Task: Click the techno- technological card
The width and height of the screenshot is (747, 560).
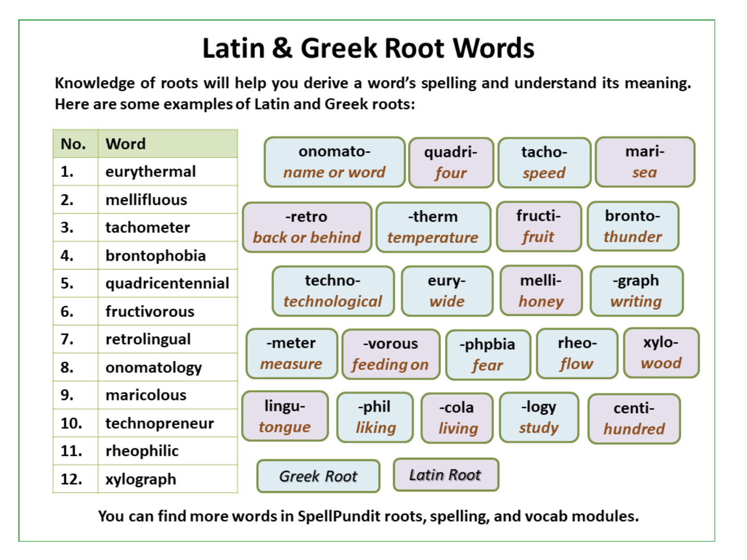Action: 333,291
